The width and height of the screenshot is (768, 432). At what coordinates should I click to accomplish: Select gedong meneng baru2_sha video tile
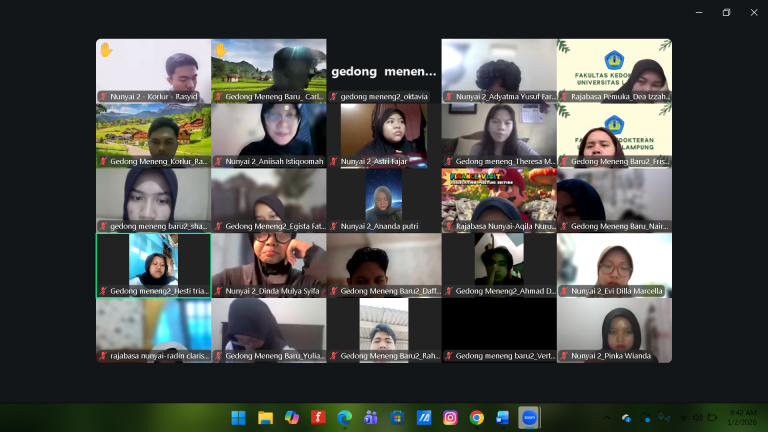(x=154, y=201)
